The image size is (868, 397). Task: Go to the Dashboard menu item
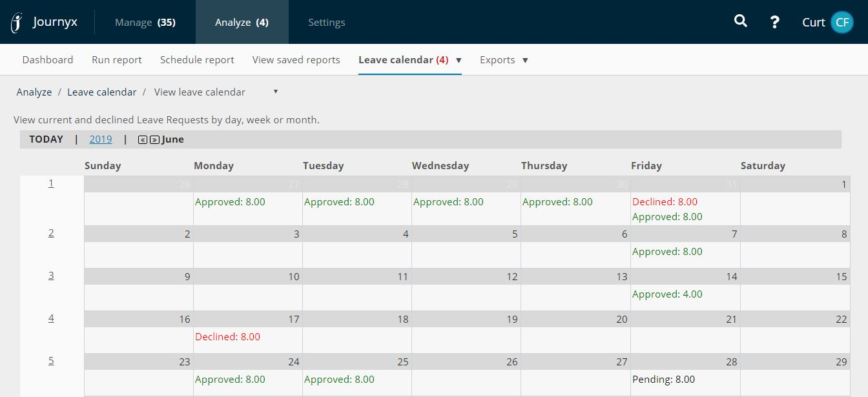pos(48,59)
